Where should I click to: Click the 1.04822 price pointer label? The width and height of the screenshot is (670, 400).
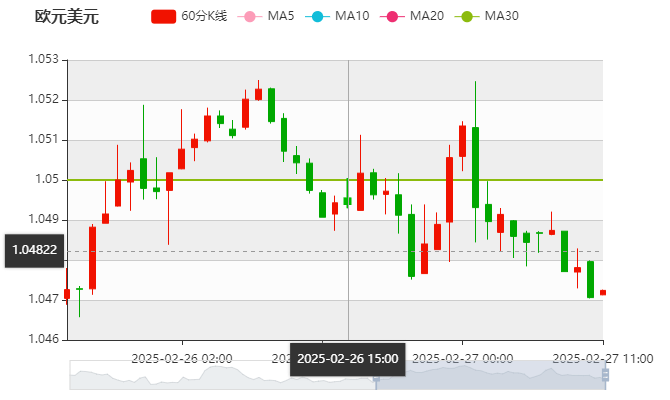point(35,251)
